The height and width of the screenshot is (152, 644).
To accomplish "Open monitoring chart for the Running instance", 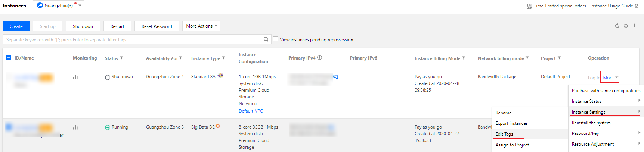I will pyautogui.click(x=75, y=127).
